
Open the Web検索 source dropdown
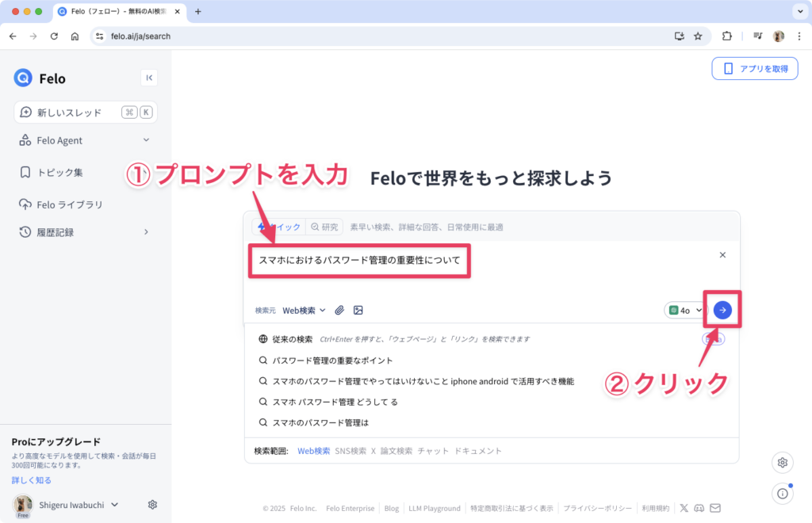(x=304, y=311)
